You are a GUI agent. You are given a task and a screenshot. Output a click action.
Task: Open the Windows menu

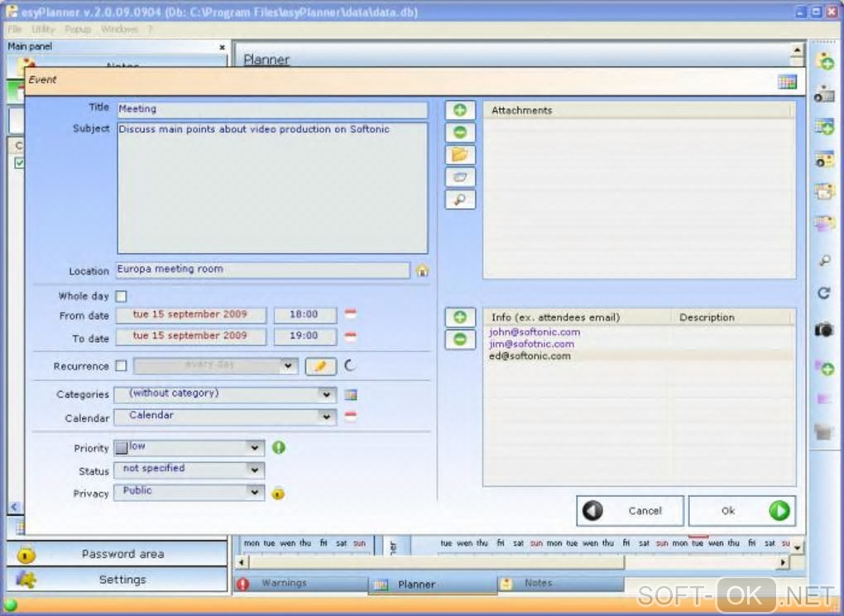click(x=119, y=29)
